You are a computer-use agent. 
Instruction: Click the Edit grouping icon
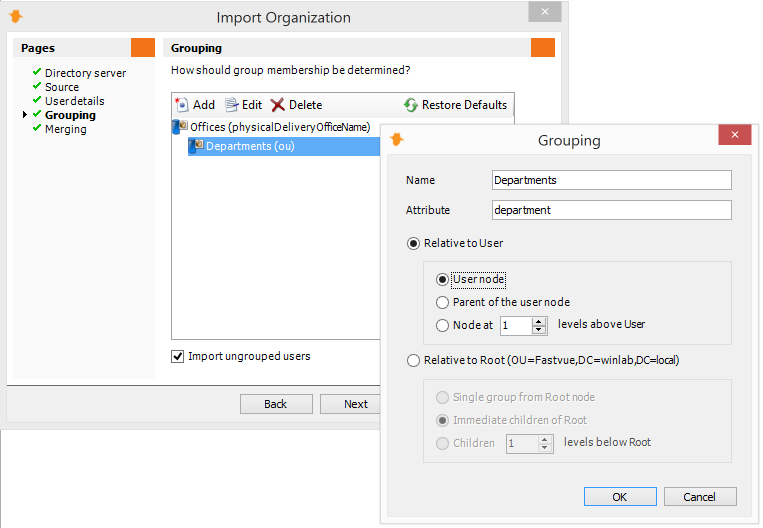click(232, 105)
